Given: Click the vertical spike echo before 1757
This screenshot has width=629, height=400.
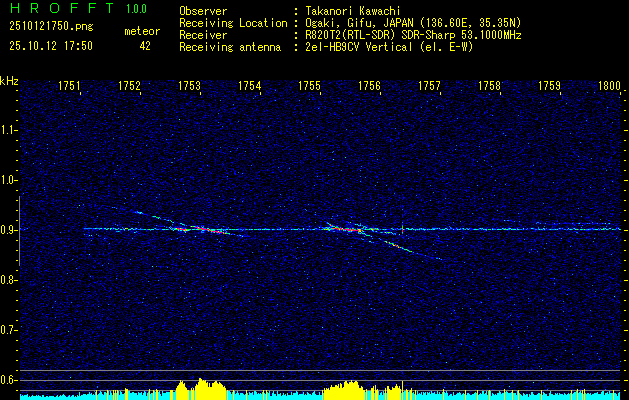Looking at the screenshot, I should click(402, 229).
